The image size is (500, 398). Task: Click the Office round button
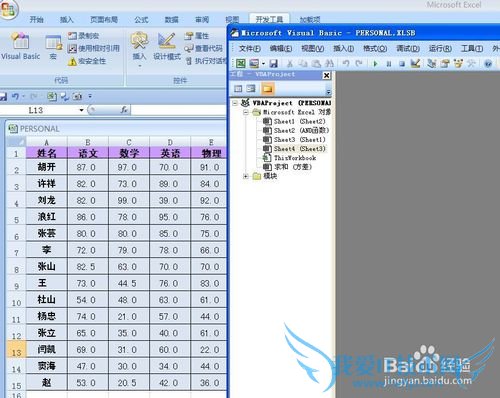coord(8,9)
